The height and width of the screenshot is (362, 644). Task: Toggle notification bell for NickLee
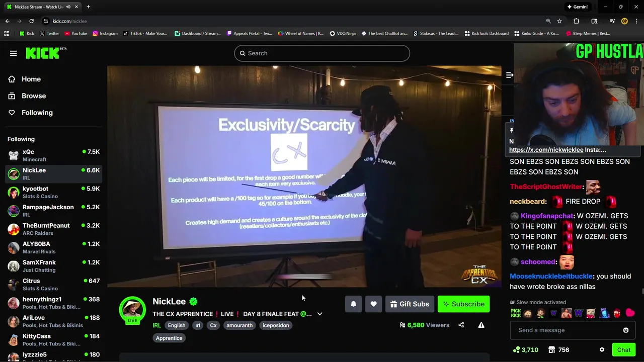tap(353, 304)
